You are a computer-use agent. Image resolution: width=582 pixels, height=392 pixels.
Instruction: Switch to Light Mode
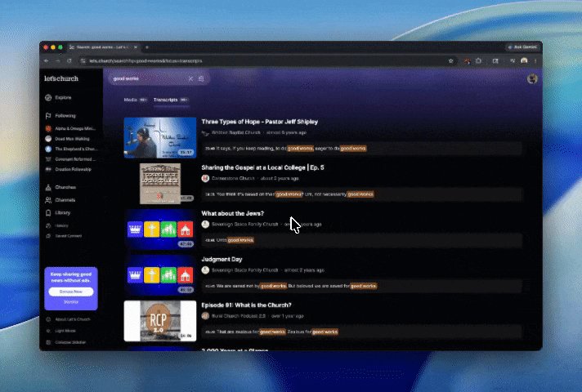(60, 331)
